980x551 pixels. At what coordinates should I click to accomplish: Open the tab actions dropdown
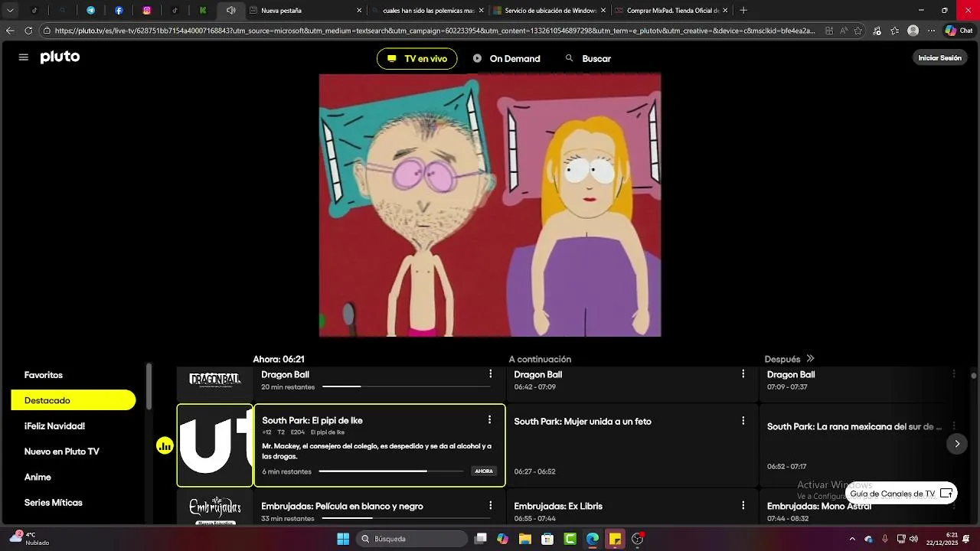tap(10, 11)
